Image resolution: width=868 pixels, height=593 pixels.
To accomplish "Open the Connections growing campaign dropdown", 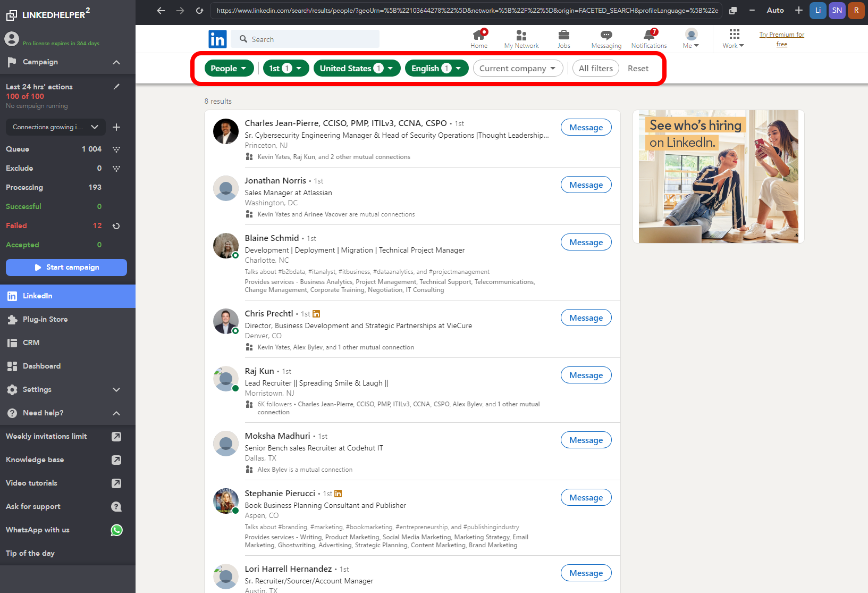I will click(x=56, y=127).
